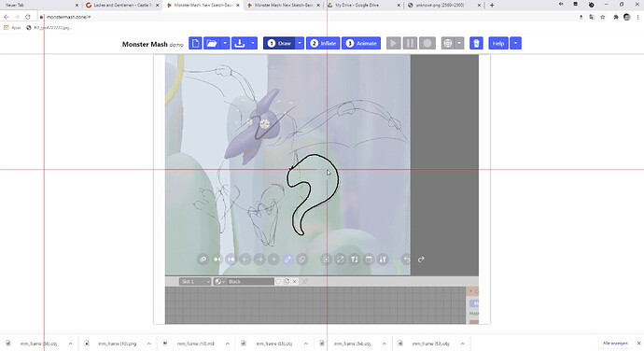Toggle the mirror arrows icon on canvas
644x351 pixels.
point(217,260)
